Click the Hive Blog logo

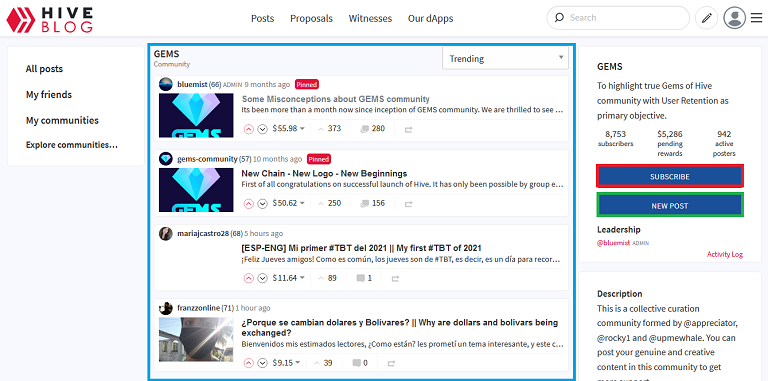(49, 19)
